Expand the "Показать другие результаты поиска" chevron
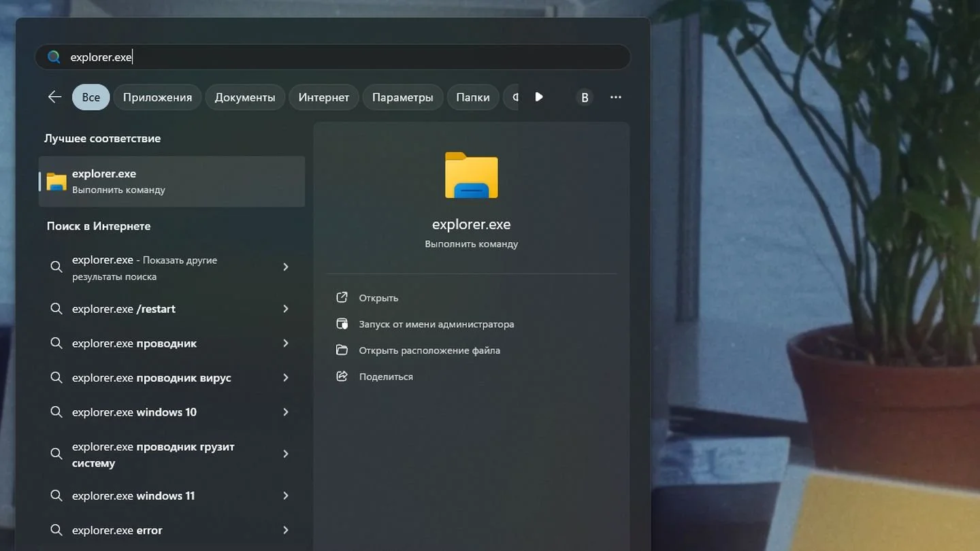This screenshot has height=551, width=980. [286, 267]
